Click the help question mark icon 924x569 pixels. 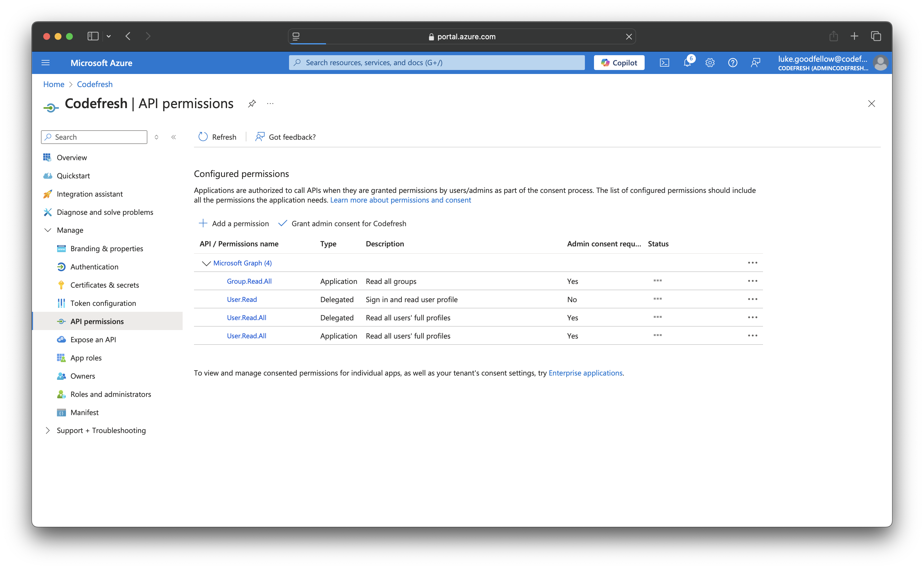[x=733, y=63]
